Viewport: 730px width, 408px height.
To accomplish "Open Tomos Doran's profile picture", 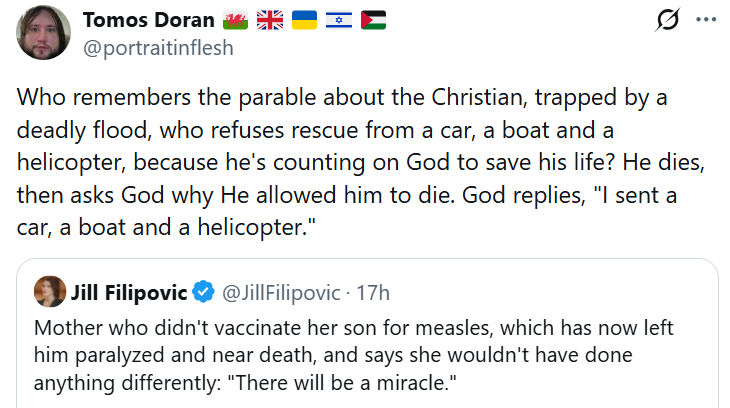I will 43,32.
